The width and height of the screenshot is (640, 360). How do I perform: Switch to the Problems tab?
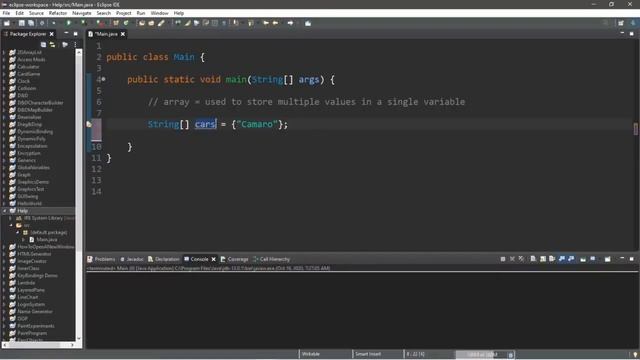[x=101, y=259]
